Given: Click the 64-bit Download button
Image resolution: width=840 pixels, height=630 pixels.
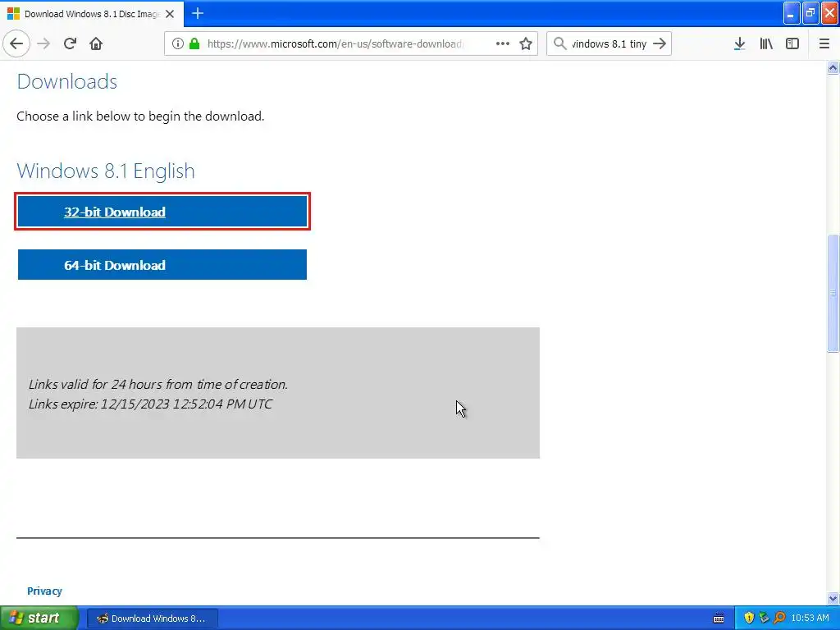Looking at the screenshot, I should [162, 265].
